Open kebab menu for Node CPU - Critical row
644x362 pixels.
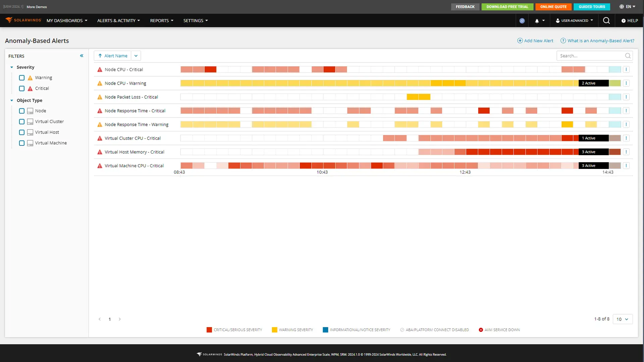(626, 69)
